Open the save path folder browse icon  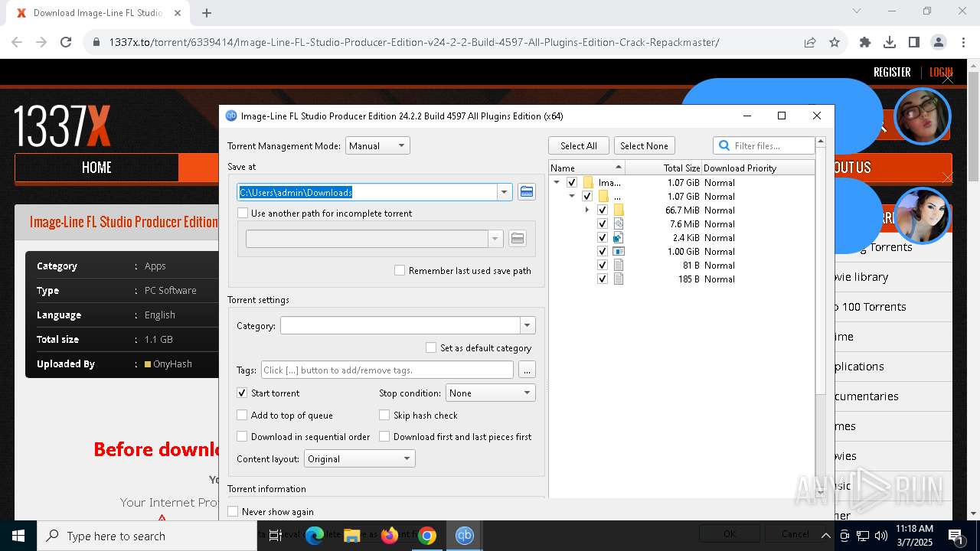pyautogui.click(x=527, y=192)
